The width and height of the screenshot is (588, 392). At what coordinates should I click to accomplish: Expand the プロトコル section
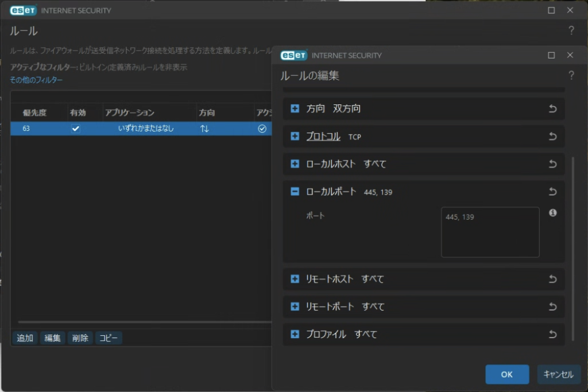coord(295,136)
